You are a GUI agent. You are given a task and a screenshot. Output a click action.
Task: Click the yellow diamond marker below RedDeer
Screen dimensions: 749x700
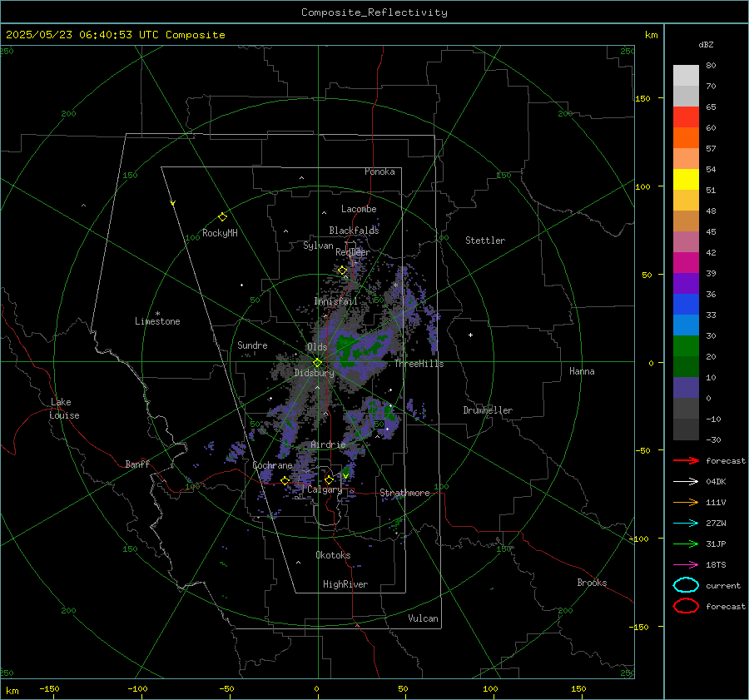pos(342,271)
